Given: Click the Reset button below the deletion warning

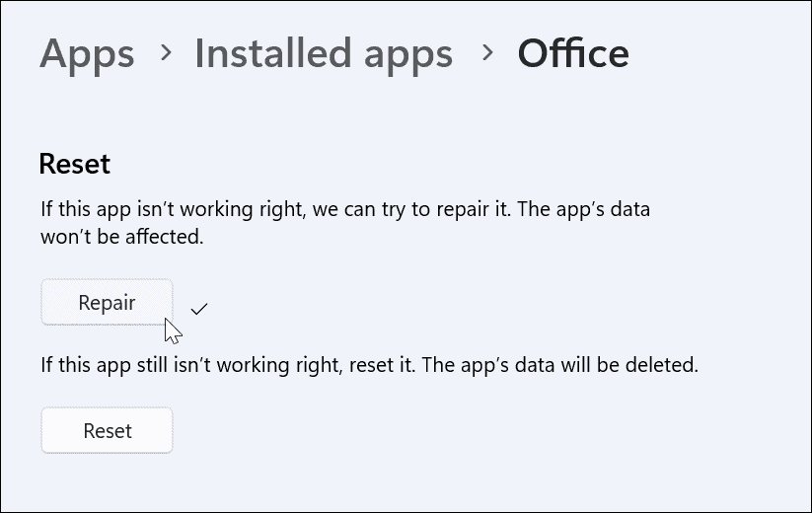Looking at the screenshot, I should [107, 430].
